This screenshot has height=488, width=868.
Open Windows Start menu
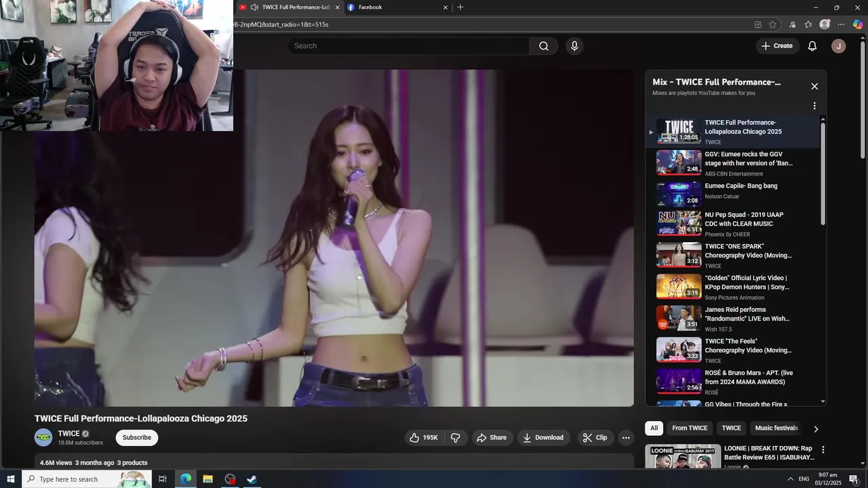pos(11,479)
